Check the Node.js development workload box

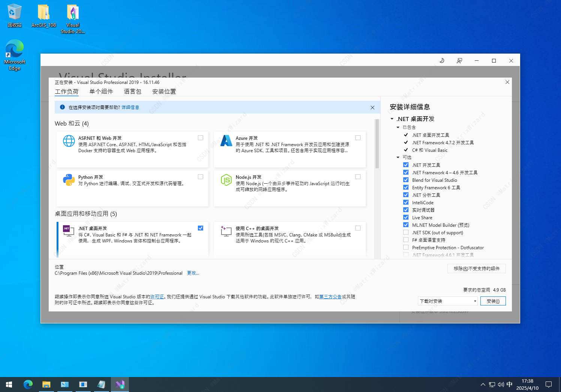[x=358, y=177]
